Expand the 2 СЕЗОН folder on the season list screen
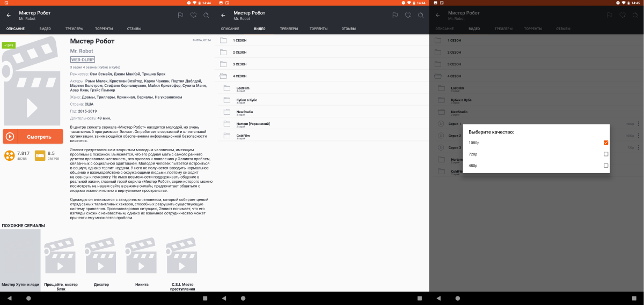644x305 pixels. [x=322, y=52]
